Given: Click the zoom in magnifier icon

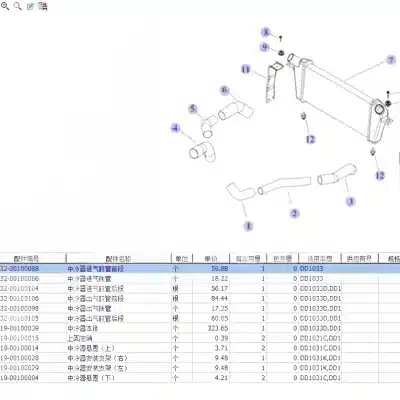Looking at the screenshot, I should (5, 6).
